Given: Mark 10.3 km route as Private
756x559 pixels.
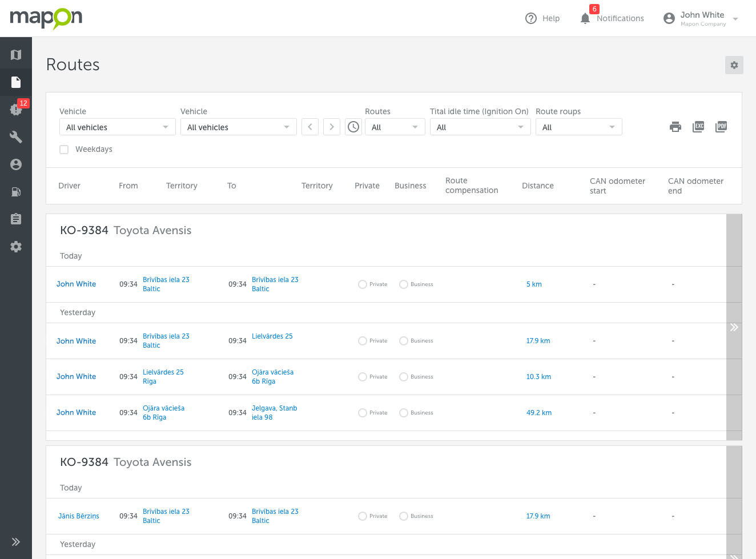Looking at the screenshot, I should (x=363, y=377).
